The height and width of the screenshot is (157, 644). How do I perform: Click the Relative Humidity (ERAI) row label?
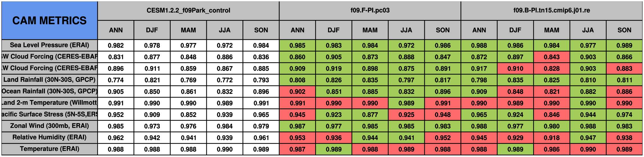point(49,137)
